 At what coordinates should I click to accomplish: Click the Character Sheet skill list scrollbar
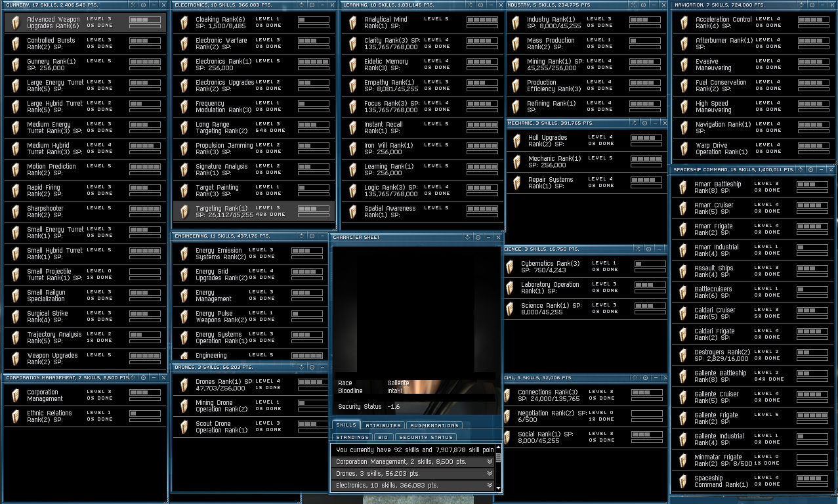[x=498, y=457]
